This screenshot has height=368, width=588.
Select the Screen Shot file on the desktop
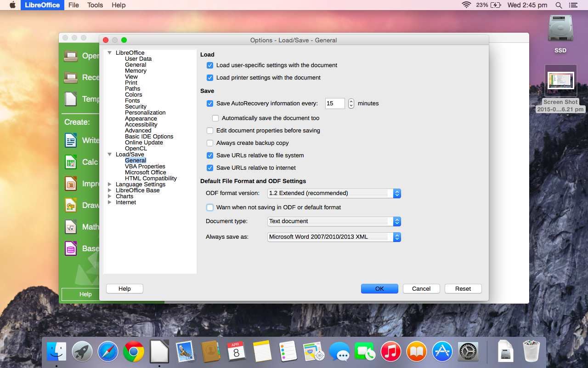(x=560, y=88)
